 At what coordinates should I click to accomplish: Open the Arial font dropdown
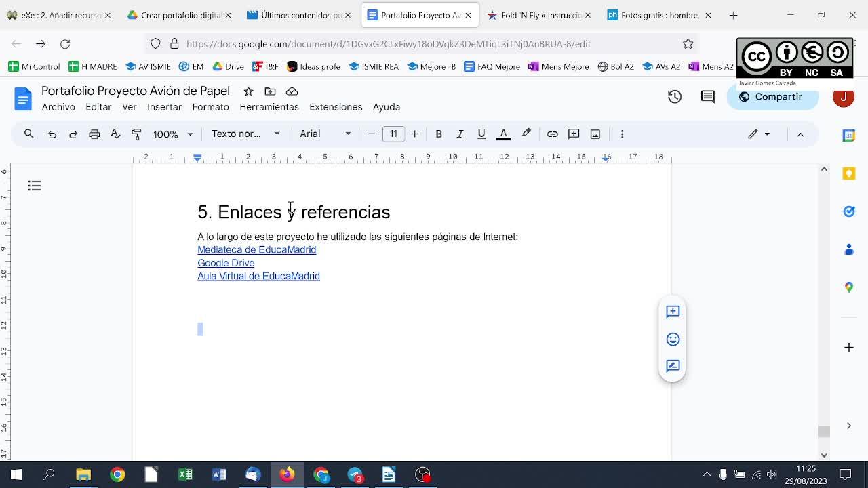point(325,134)
